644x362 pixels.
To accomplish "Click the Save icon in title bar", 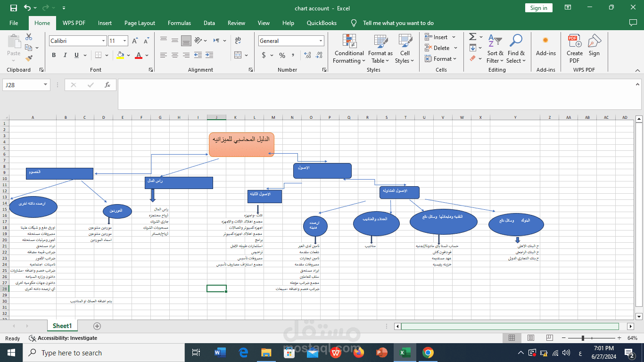I will pyautogui.click(x=14, y=8).
